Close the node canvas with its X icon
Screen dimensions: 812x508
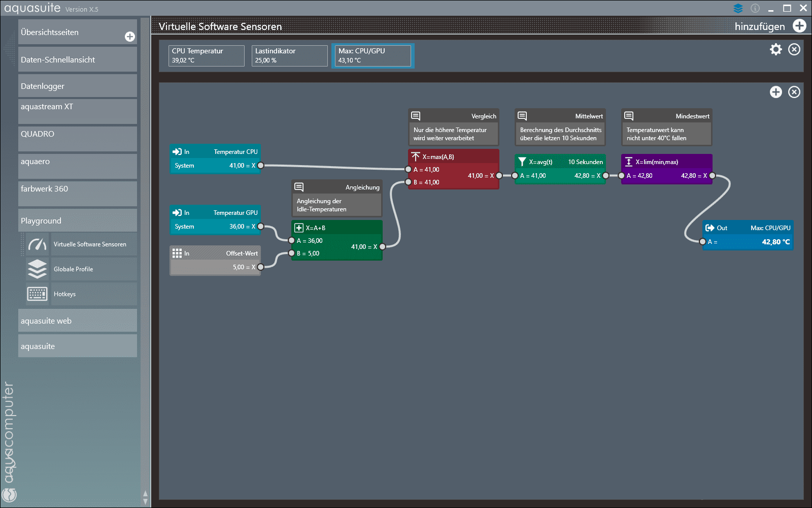(x=794, y=92)
